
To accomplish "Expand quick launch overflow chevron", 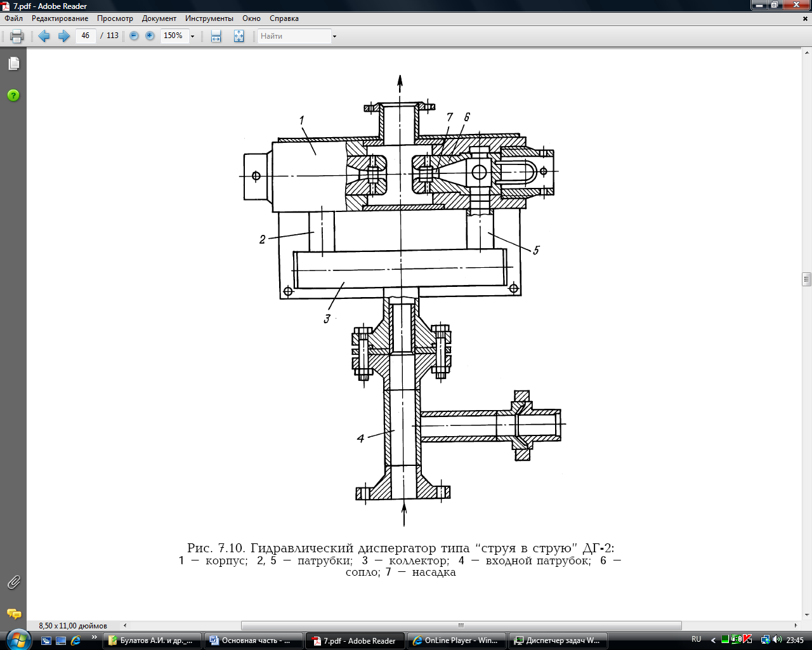I will (x=95, y=637).
